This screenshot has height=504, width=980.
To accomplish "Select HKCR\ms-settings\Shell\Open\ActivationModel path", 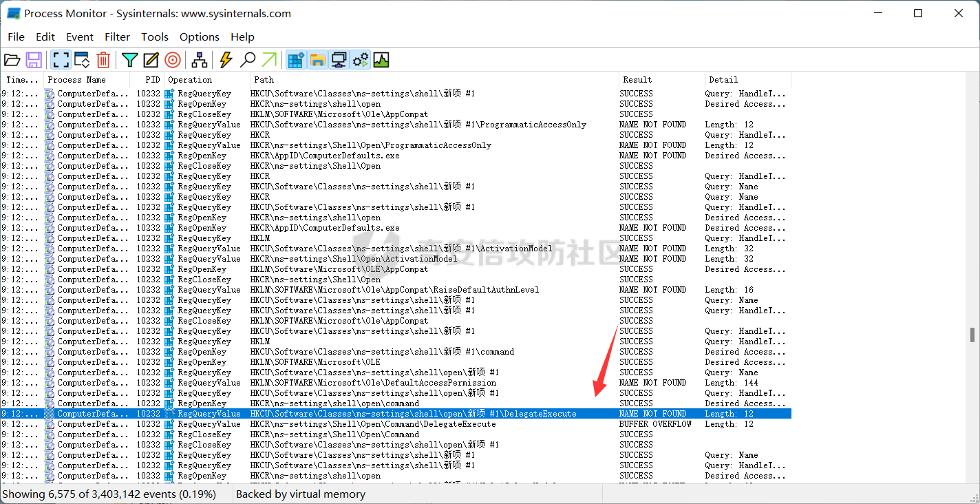I will coord(354,259).
